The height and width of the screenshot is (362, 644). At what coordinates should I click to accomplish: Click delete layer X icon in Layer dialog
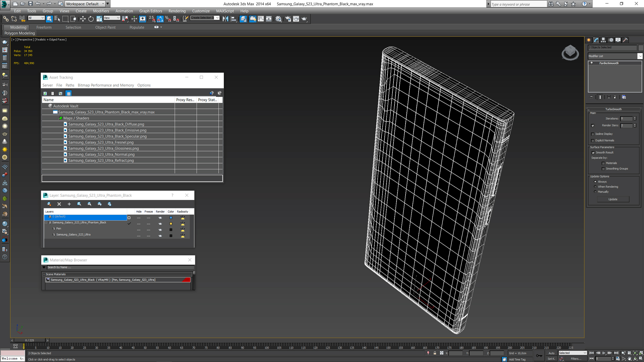pyautogui.click(x=59, y=204)
